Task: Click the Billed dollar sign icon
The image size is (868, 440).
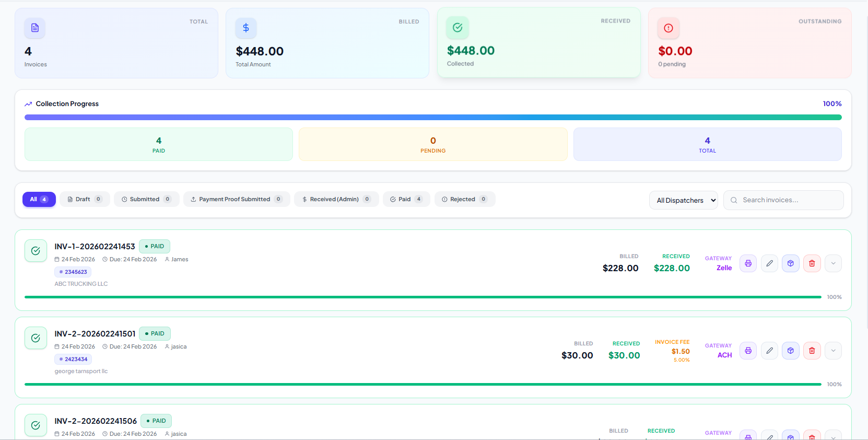Action: [x=246, y=28]
